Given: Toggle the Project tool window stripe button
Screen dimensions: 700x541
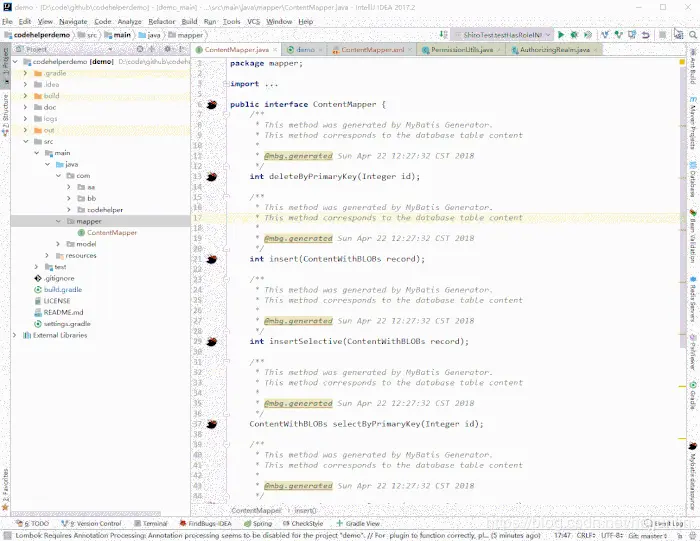Looking at the screenshot, I should pyautogui.click(x=5, y=65).
